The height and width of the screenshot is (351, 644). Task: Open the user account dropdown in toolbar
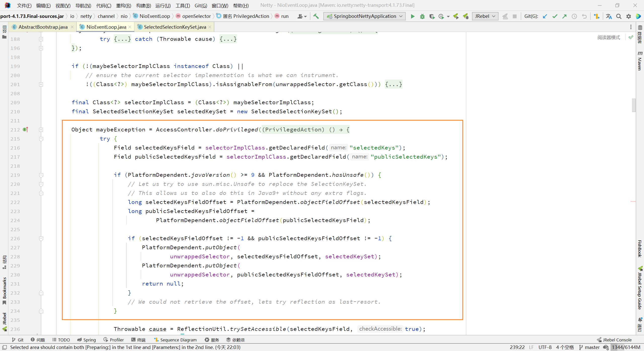click(302, 16)
